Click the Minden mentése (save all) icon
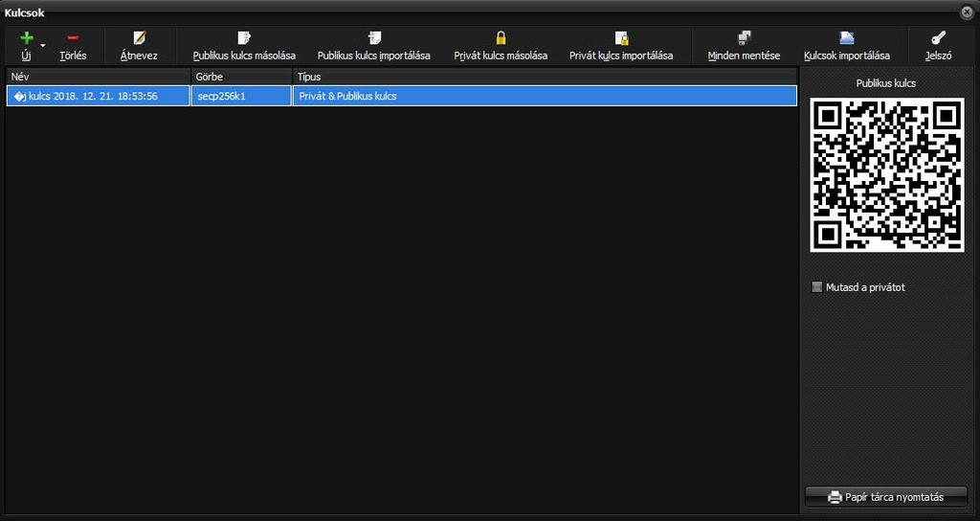The height and width of the screenshot is (521, 980). [744, 38]
